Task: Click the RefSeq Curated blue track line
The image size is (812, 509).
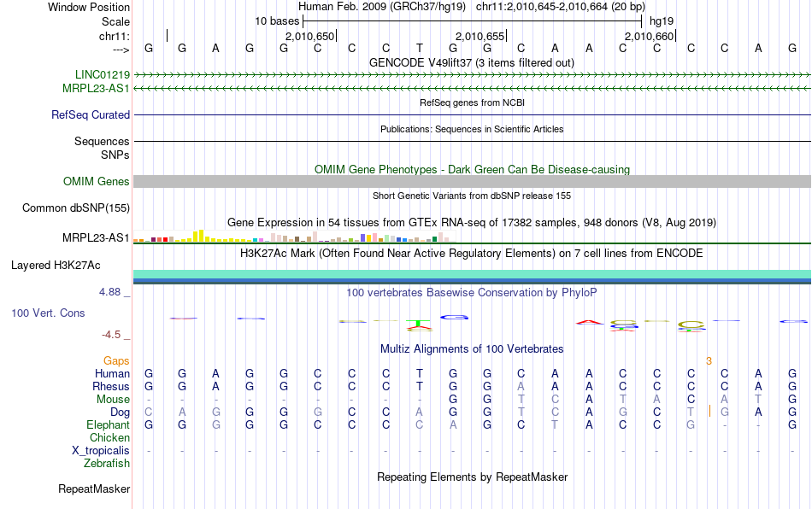Action: click(473, 114)
